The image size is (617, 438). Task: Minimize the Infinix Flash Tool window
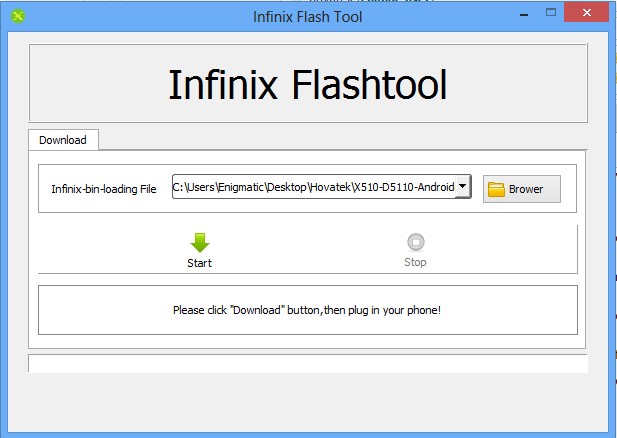point(524,15)
